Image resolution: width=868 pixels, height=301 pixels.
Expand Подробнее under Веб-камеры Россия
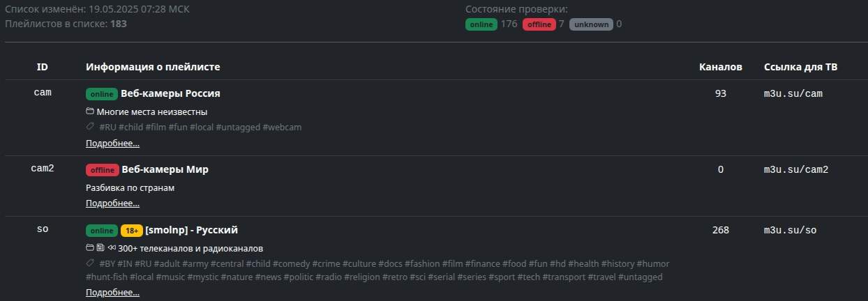pyautogui.click(x=112, y=144)
